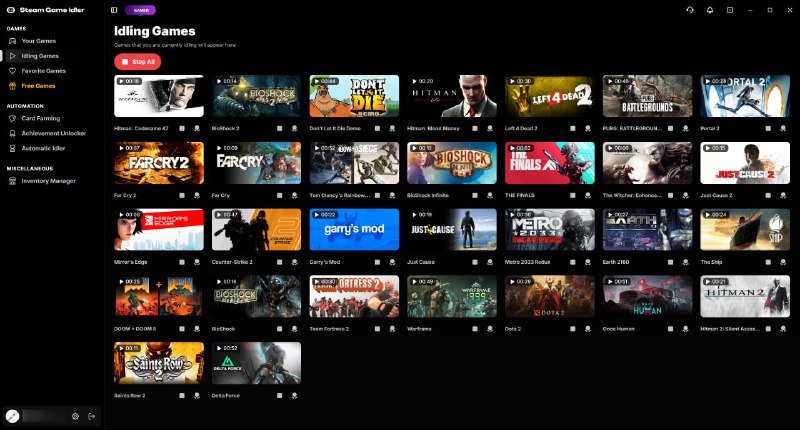
Task: Stop idling Earth 2160 via square icon
Action: click(x=670, y=262)
